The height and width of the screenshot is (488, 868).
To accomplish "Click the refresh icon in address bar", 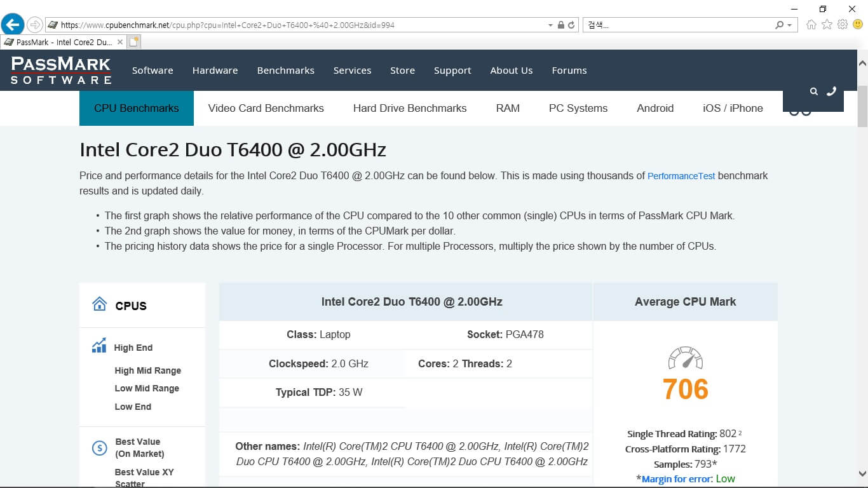I will pos(571,25).
